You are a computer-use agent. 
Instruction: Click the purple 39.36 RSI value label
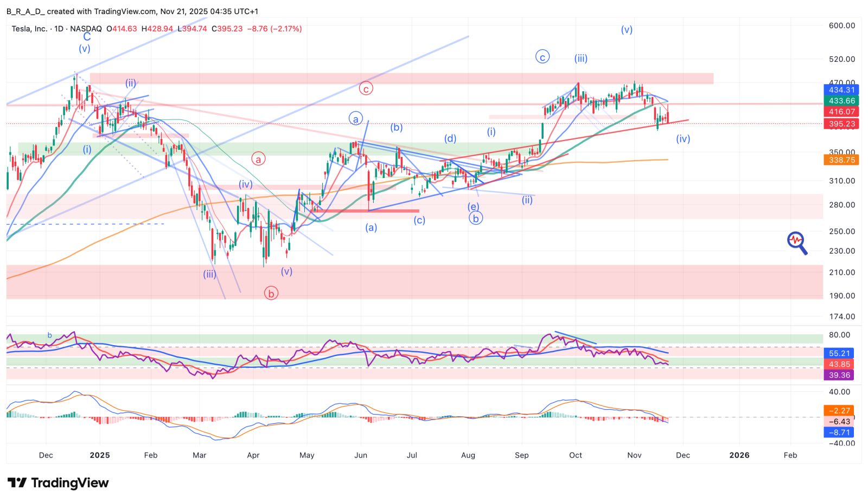pyautogui.click(x=839, y=375)
